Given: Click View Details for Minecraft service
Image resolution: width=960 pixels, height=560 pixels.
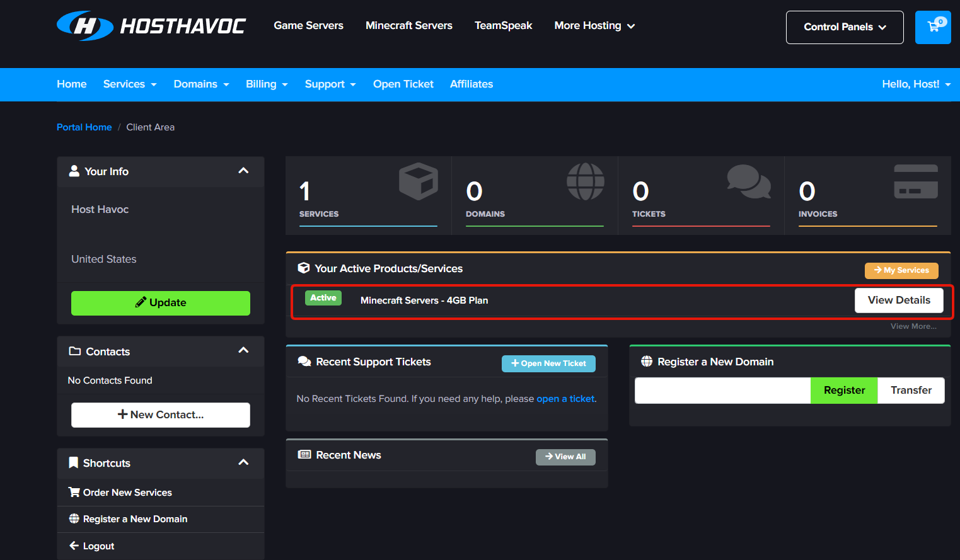Looking at the screenshot, I should click(899, 300).
